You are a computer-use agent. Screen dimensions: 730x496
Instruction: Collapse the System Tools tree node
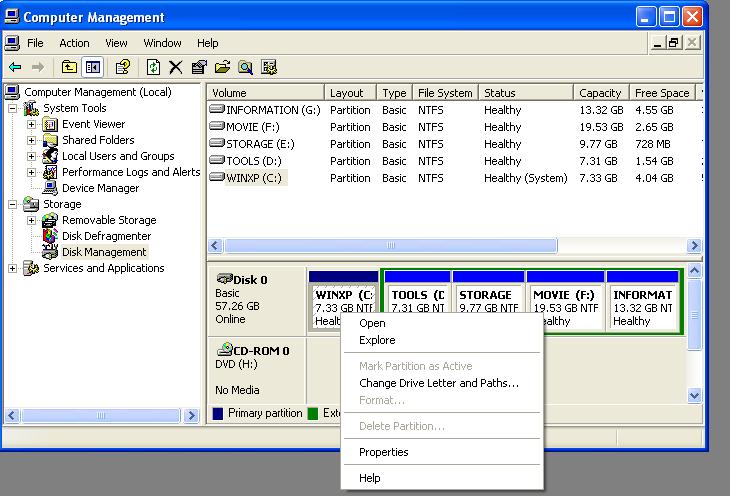click(x=13, y=108)
